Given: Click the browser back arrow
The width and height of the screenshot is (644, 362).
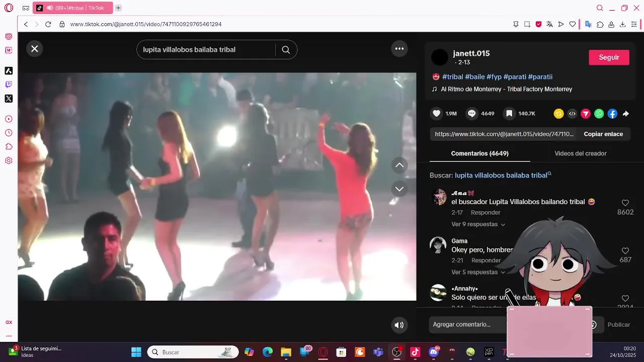Looking at the screenshot, I should [26, 24].
